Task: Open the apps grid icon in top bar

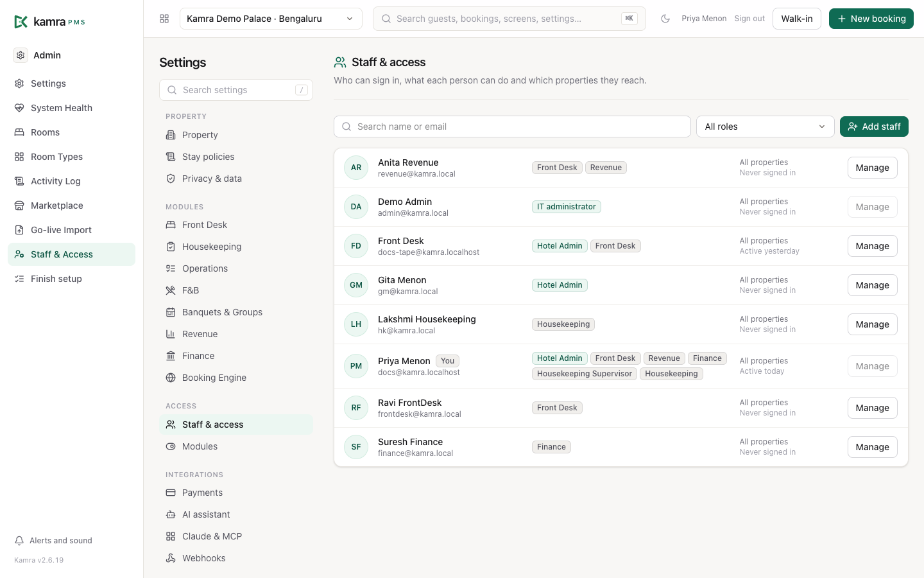Action: (164, 19)
